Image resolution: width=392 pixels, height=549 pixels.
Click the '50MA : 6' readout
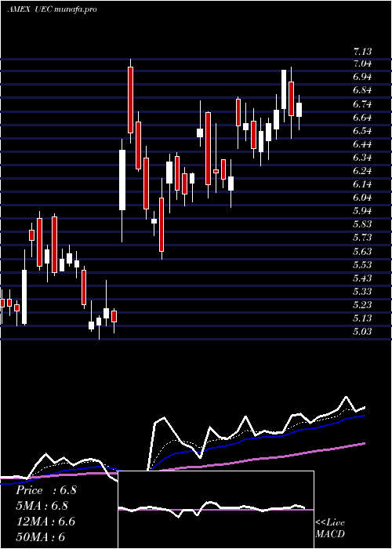[40, 536]
